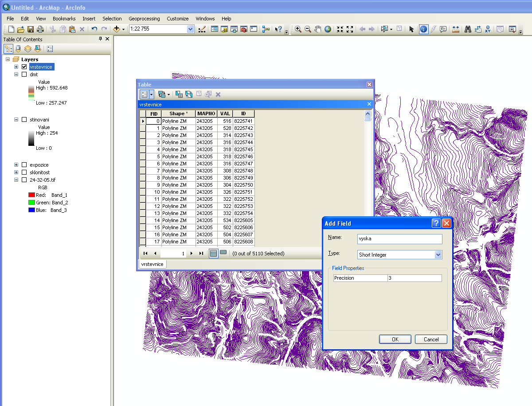Open the ArcToolbox window
The image size is (532, 406).
[x=244, y=29]
